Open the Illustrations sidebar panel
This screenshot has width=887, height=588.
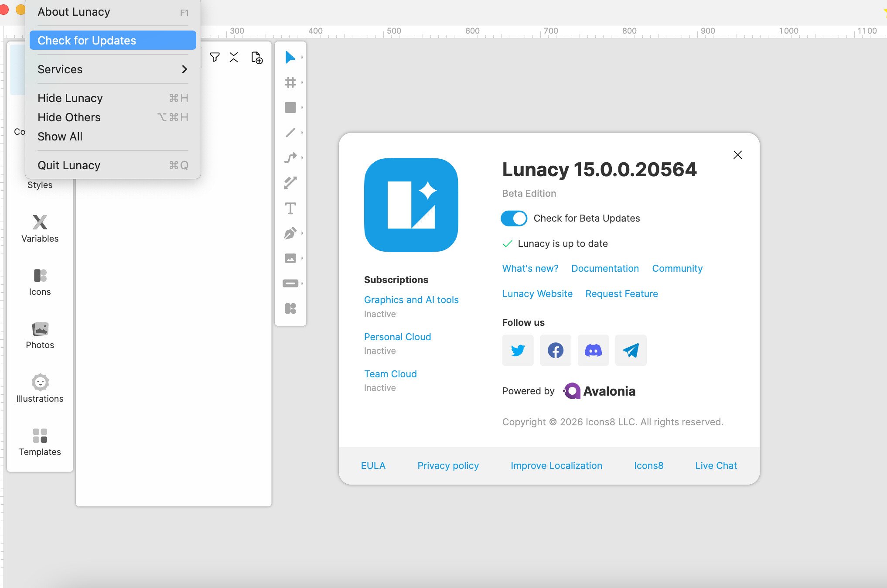click(40, 388)
